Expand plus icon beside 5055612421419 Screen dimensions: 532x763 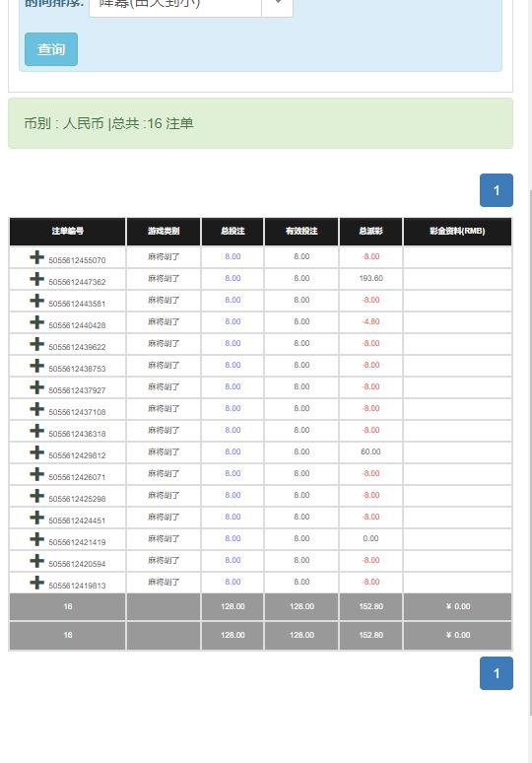[37, 539]
